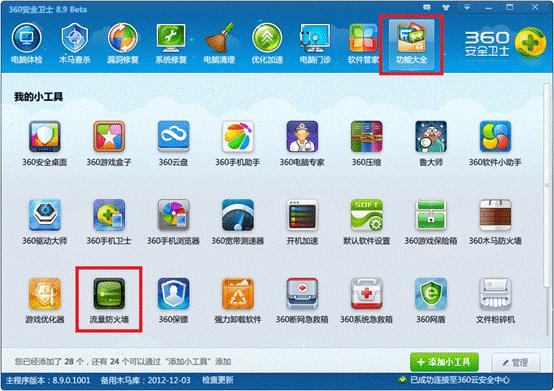Open 360保镖 tool
Viewport: 554px width, 391px height.
173,301
